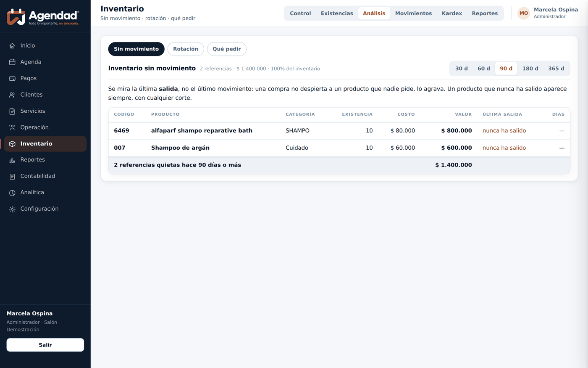Viewport: 588px width, 368px height.
Task: Click the Inicio home icon
Action: (12, 46)
